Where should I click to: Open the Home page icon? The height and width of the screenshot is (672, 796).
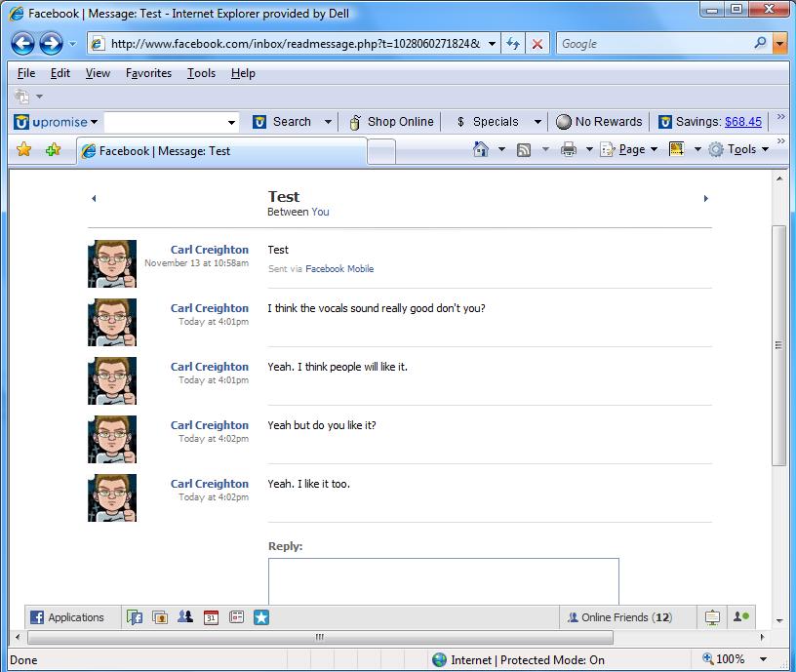click(x=480, y=149)
